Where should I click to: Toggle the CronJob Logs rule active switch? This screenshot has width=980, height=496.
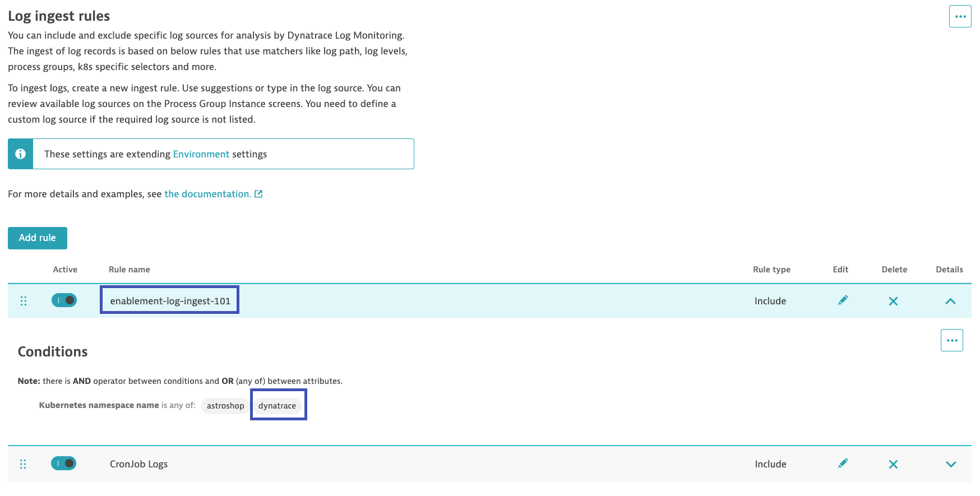64,463
